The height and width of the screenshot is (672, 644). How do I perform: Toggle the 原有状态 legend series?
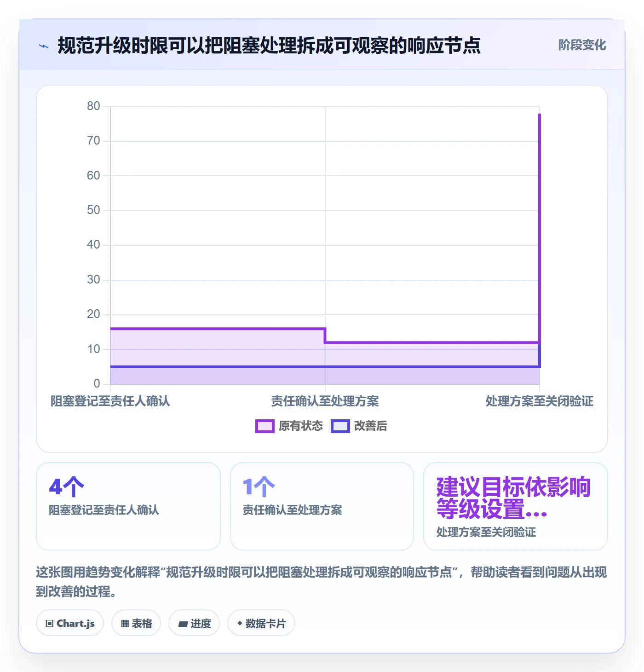(x=289, y=426)
